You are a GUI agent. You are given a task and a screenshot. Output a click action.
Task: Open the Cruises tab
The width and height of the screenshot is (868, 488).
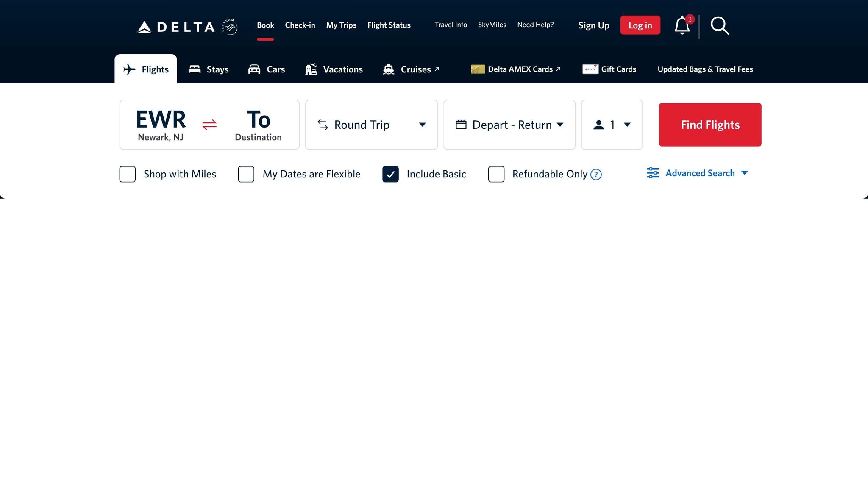(x=411, y=69)
